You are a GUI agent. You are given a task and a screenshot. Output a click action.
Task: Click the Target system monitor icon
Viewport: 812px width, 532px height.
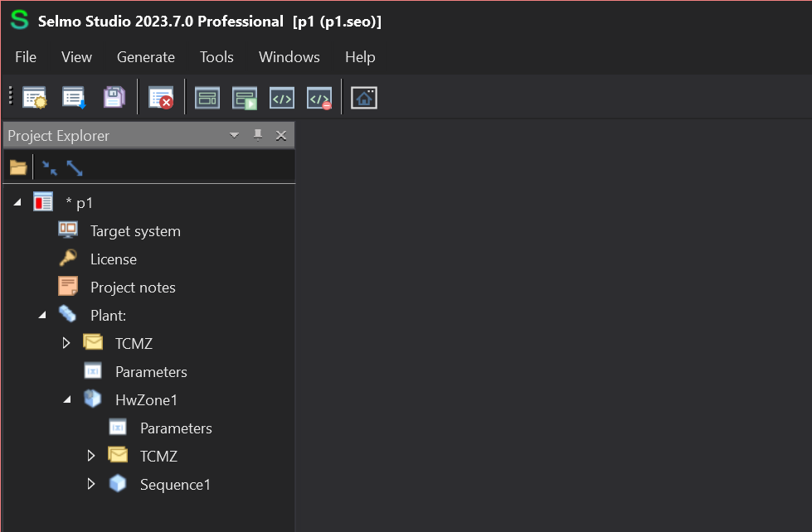68,230
